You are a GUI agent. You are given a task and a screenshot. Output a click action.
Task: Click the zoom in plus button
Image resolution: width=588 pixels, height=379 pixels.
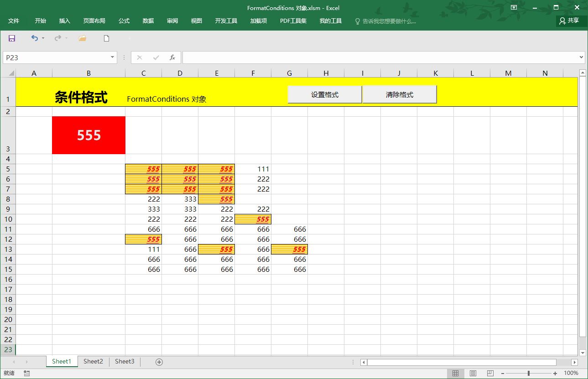555,374
